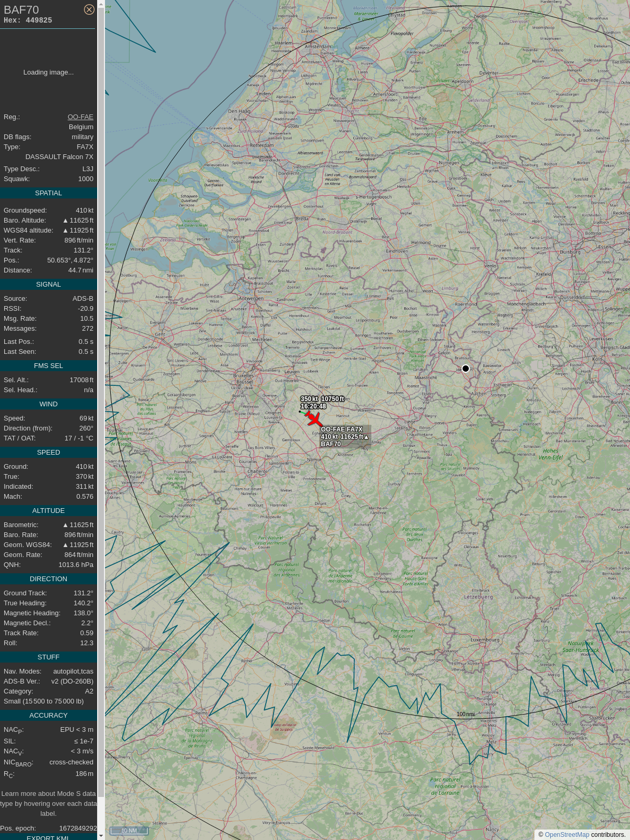The image size is (630, 840).
Task: Click the aircraft photo loading placeholder
Action: [x=48, y=72]
